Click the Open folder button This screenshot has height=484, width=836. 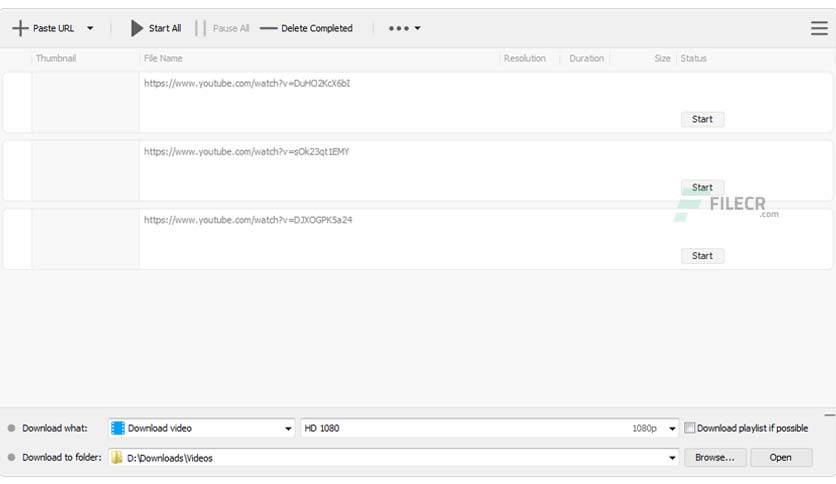pos(781,457)
